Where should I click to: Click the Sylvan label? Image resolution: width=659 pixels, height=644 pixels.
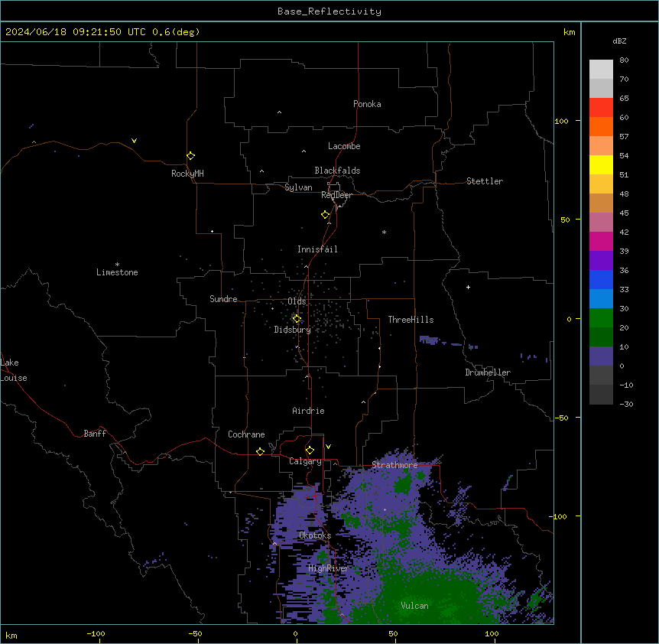click(x=298, y=187)
